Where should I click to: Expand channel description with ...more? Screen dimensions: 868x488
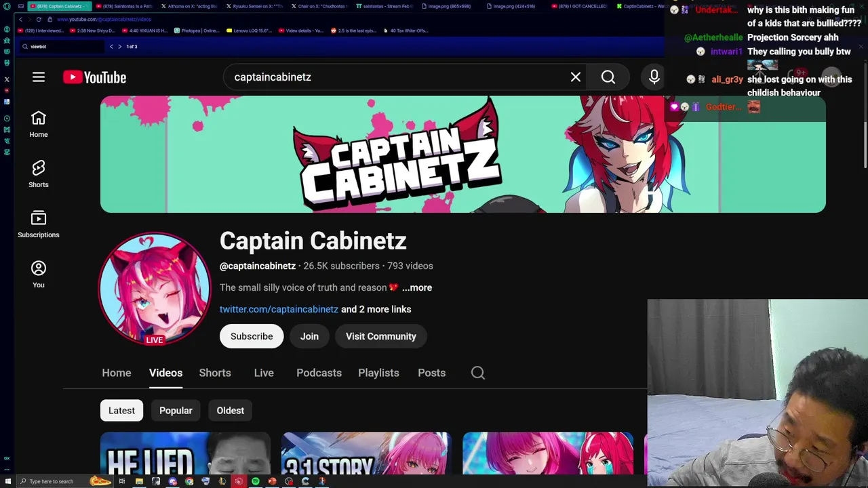pos(417,287)
